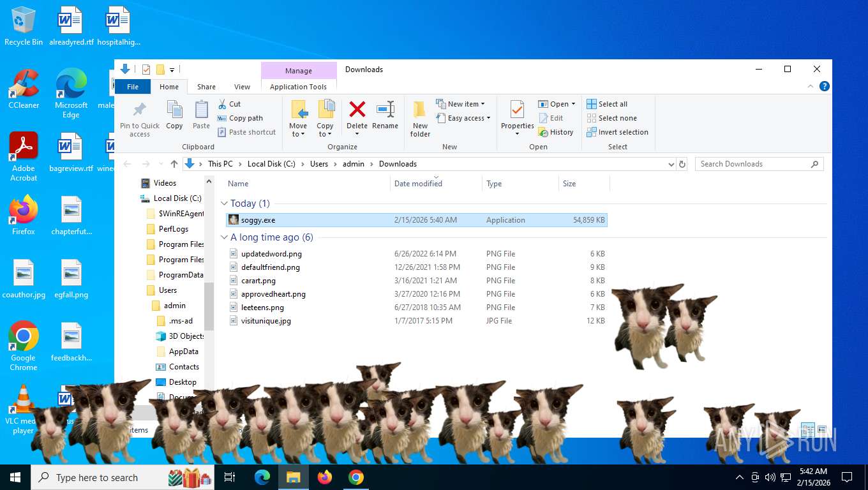The image size is (868, 490).
Task: Sort by the Date modified column
Action: point(437,184)
